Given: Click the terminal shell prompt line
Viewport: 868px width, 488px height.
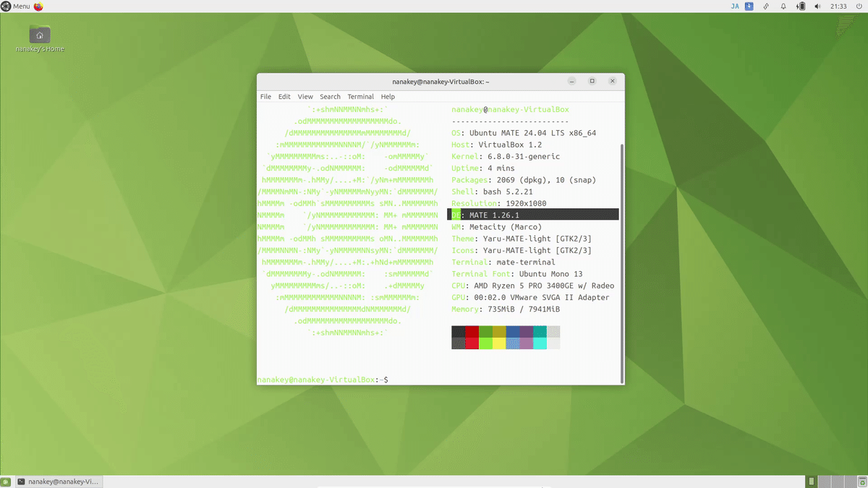Looking at the screenshot, I should [x=323, y=380].
